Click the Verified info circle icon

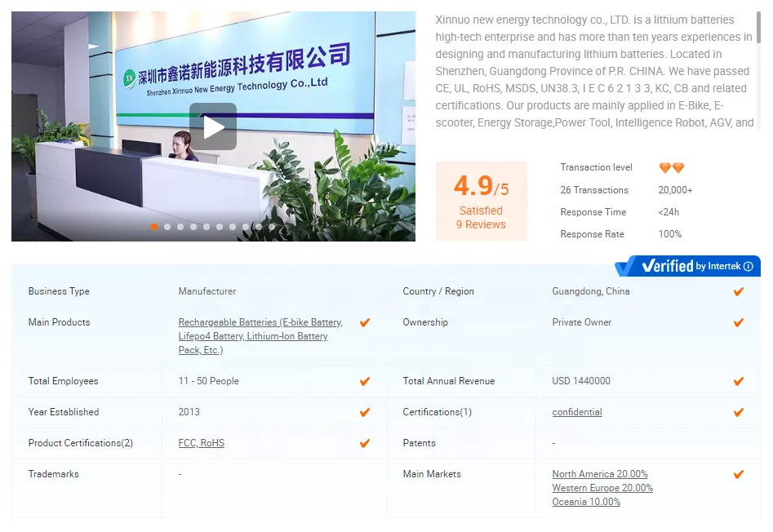click(x=749, y=267)
